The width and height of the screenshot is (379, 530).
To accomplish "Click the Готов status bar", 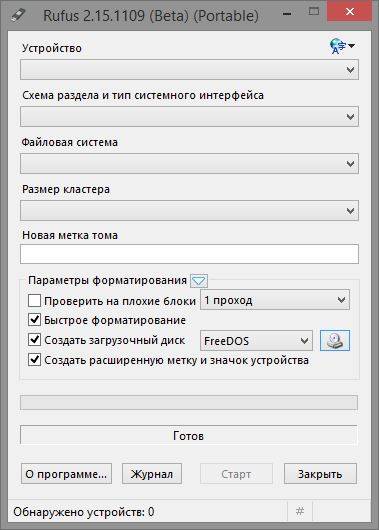I will pos(189,435).
